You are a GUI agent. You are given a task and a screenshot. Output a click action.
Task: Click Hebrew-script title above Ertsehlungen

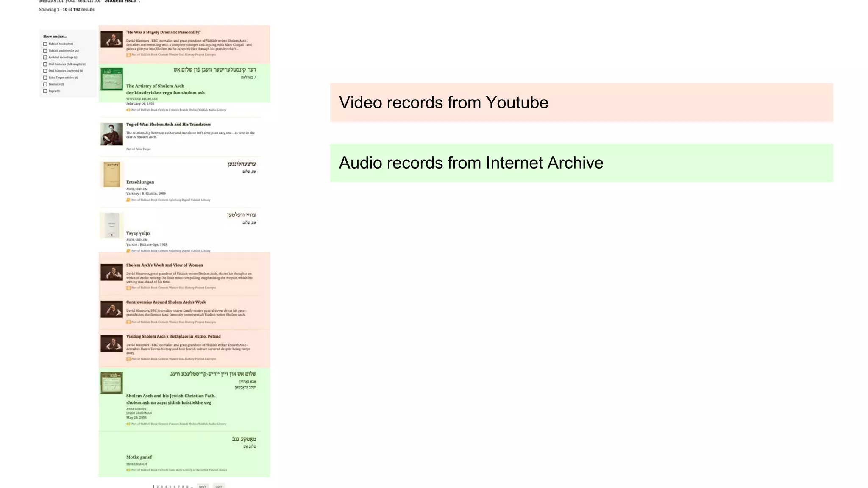click(242, 164)
